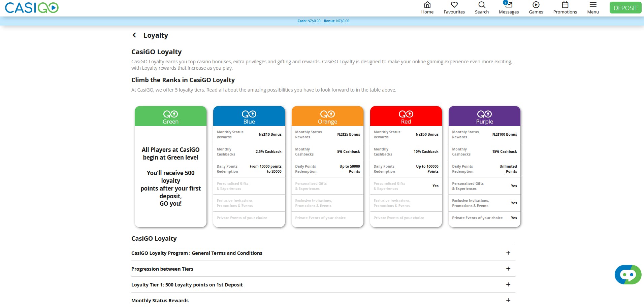The width and height of the screenshot is (644, 307).
Task: Click 'NZ$10 Bonus' on Blue card
Action: point(270,134)
